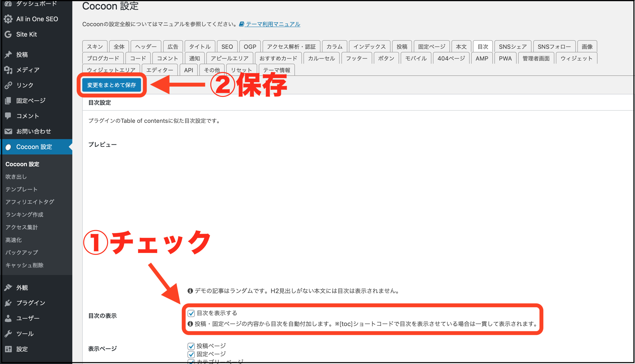Click the sliders icon beside the sidebar 設定
The image size is (635, 364).
[x=8, y=349]
